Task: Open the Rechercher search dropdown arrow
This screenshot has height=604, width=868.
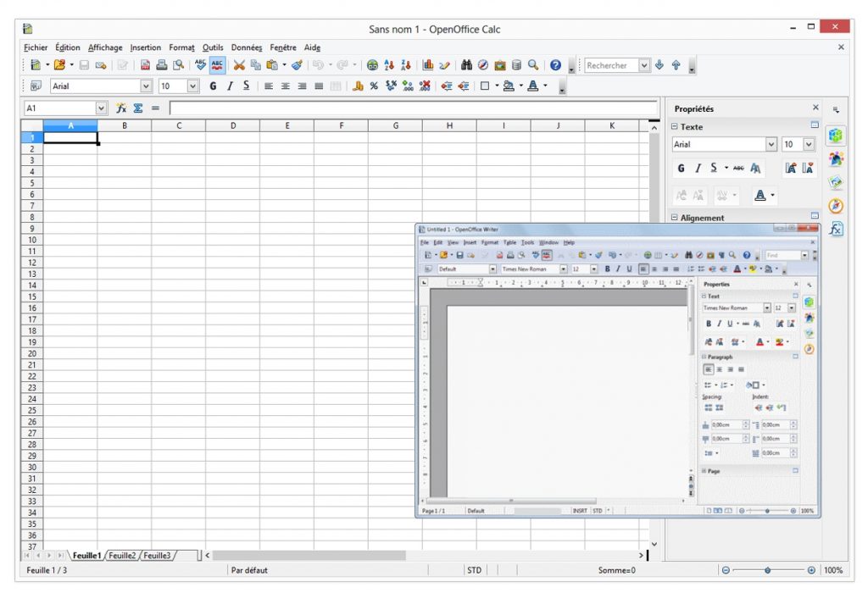Action: tap(644, 65)
